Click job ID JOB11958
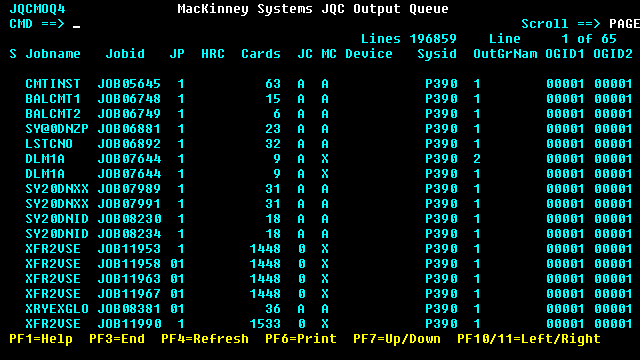The width and height of the screenshot is (640, 360). (129, 264)
